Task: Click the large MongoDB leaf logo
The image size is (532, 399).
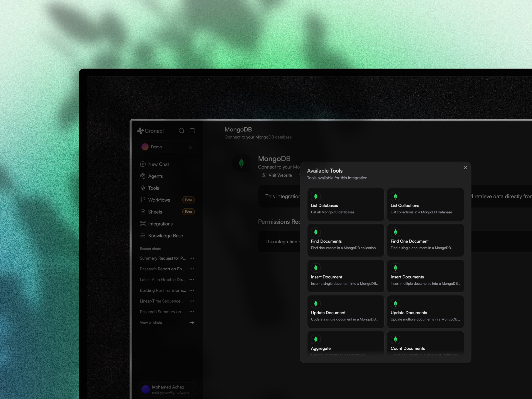Action: coord(241,163)
